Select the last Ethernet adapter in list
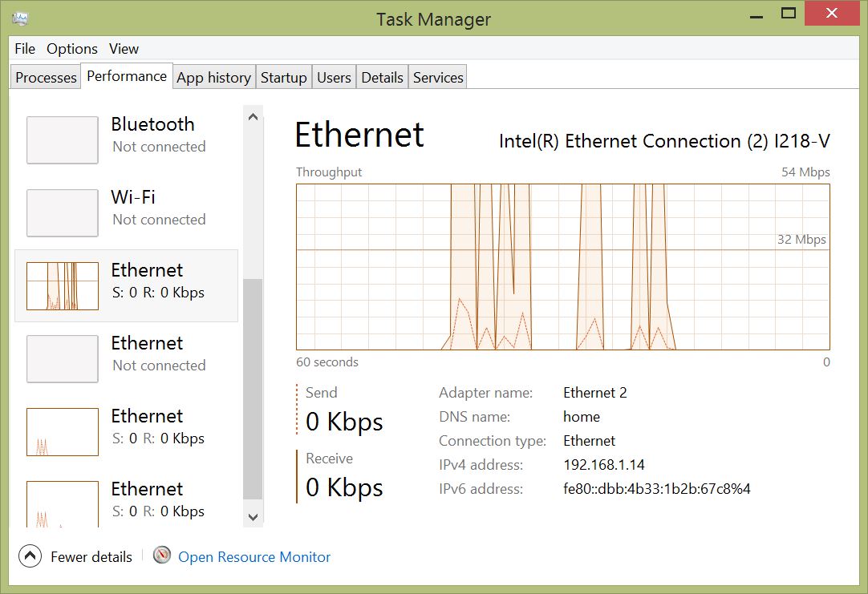This screenshot has width=868, height=594. click(x=127, y=499)
